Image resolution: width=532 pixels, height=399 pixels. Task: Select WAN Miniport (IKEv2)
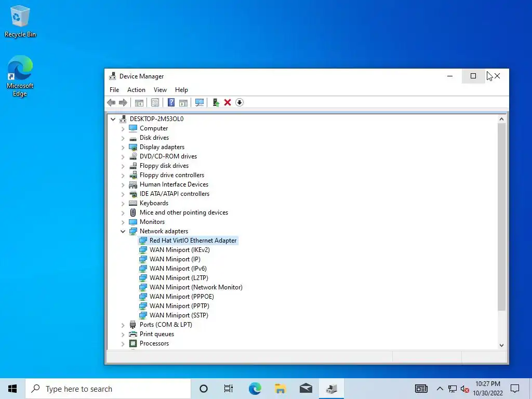point(179,250)
